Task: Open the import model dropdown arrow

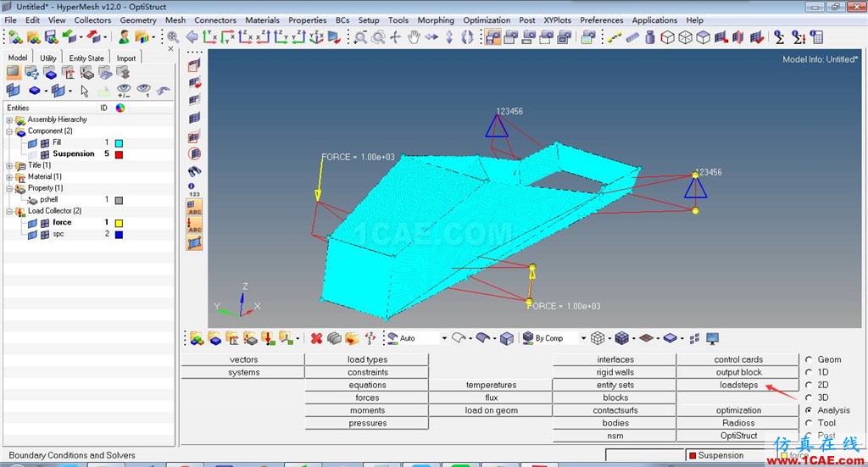Action: [x=81, y=37]
